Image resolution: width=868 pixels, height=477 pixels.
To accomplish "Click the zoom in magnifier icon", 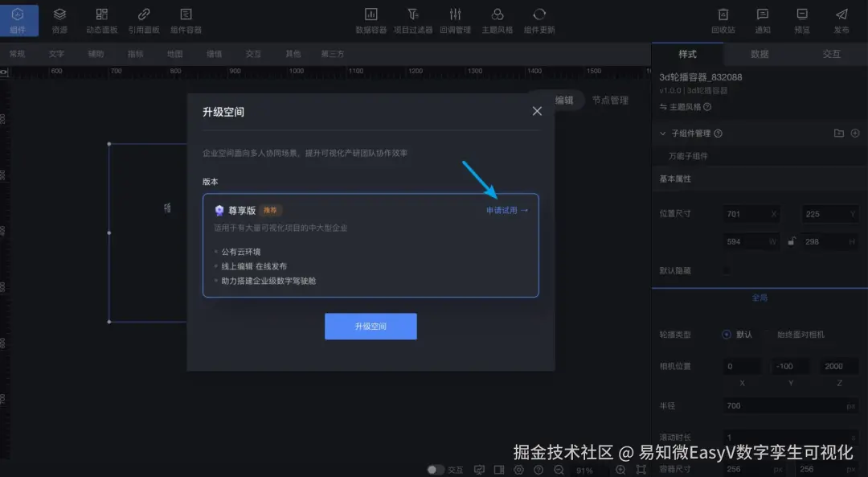I will pyautogui.click(x=620, y=470).
